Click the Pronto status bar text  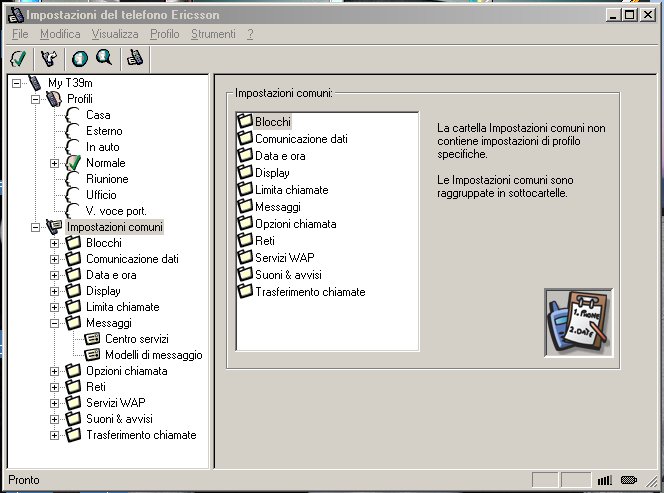point(24,480)
